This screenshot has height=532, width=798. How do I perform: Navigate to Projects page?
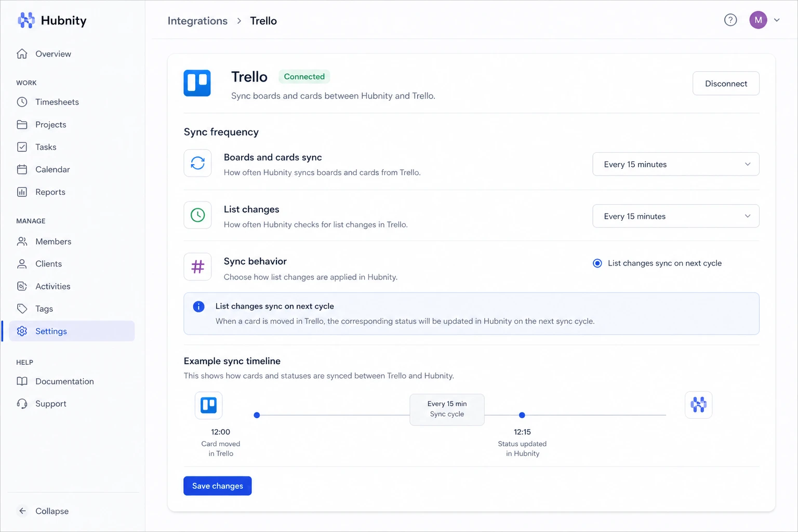pyautogui.click(x=71, y=125)
